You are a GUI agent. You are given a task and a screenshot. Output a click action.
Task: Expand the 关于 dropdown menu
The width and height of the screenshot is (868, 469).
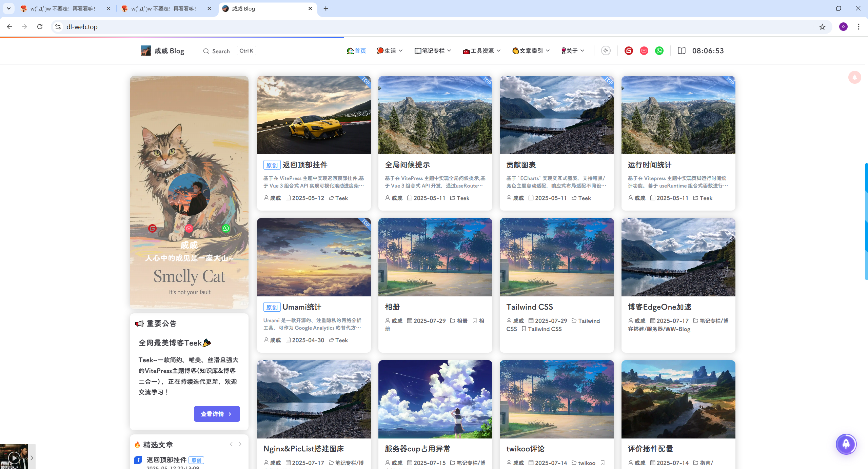click(573, 51)
